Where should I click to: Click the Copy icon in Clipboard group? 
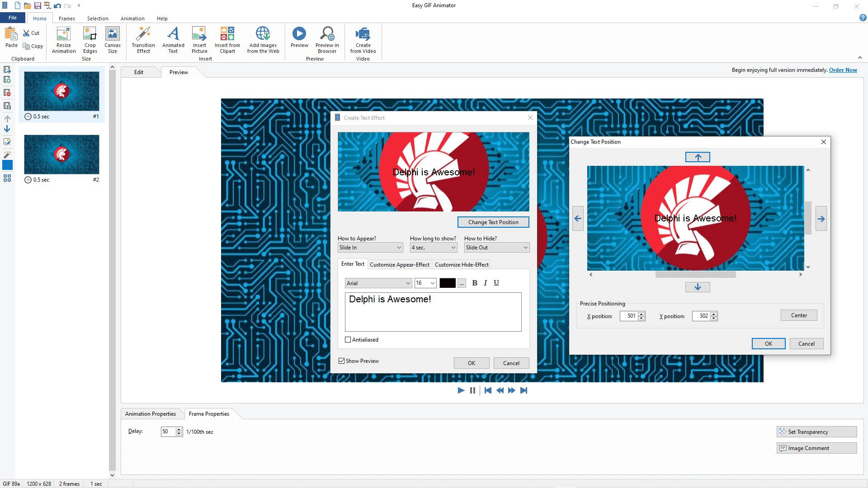(27, 46)
